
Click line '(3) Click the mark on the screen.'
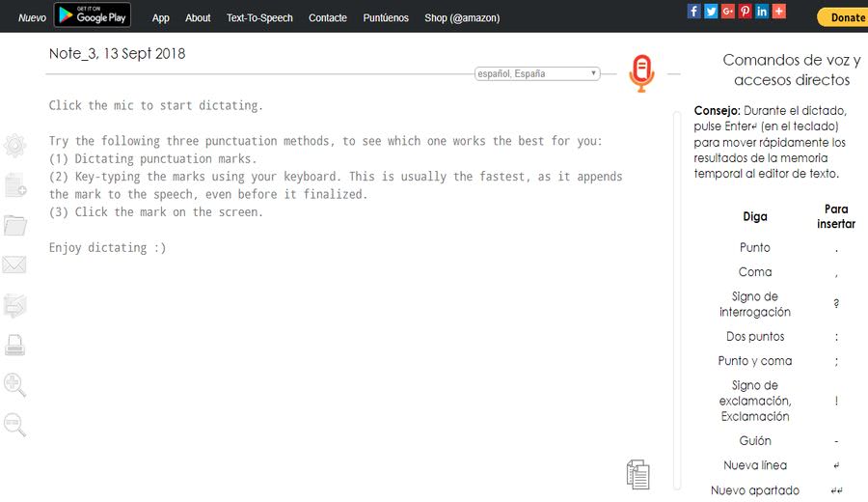156,212
